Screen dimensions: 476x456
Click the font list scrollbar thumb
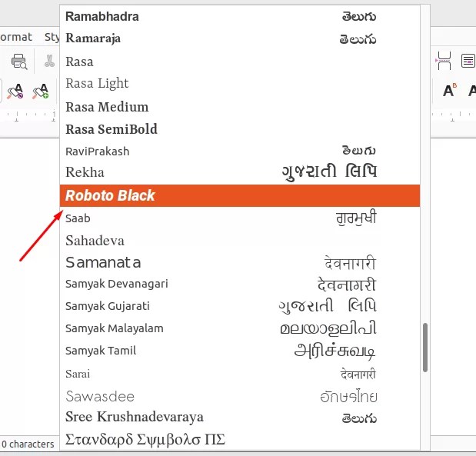click(x=425, y=348)
